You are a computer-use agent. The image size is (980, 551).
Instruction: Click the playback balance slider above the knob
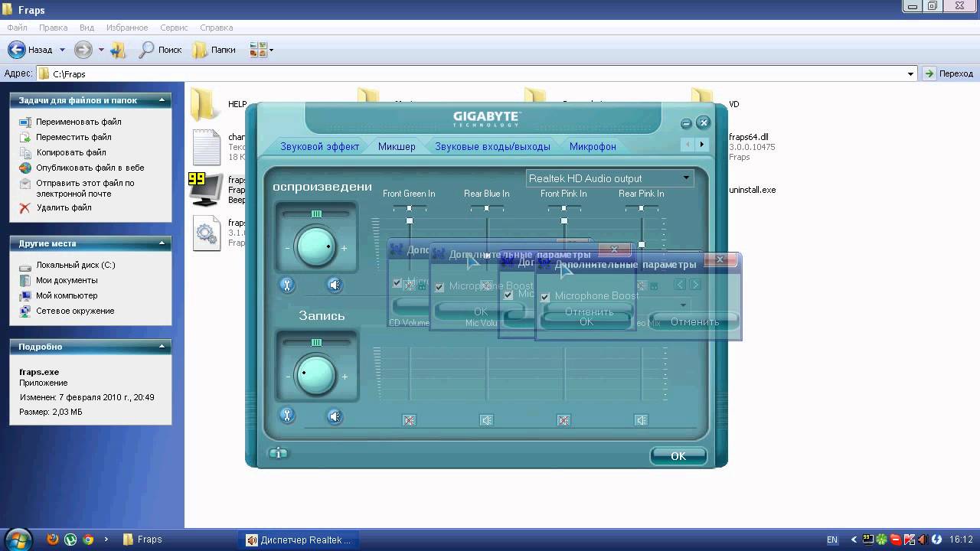tap(316, 214)
